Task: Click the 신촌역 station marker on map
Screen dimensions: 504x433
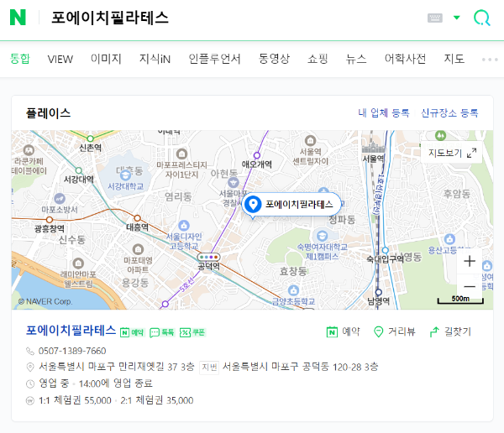Action: [x=91, y=138]
